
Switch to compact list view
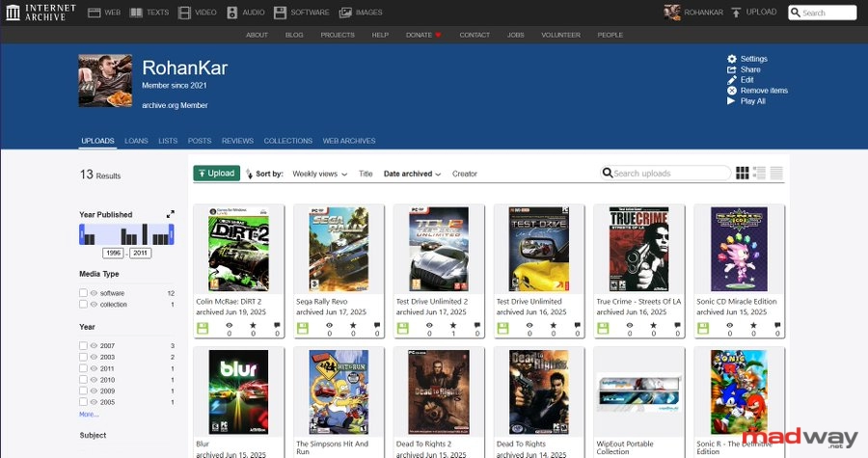pos(776,174)
